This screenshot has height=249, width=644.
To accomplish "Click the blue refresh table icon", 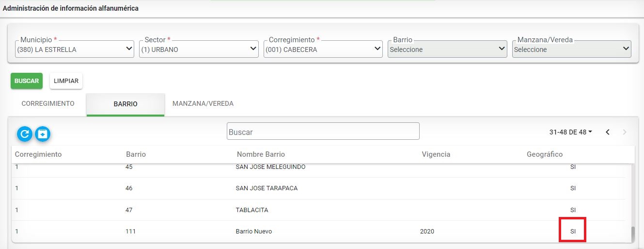I will [x=25, y=133].
